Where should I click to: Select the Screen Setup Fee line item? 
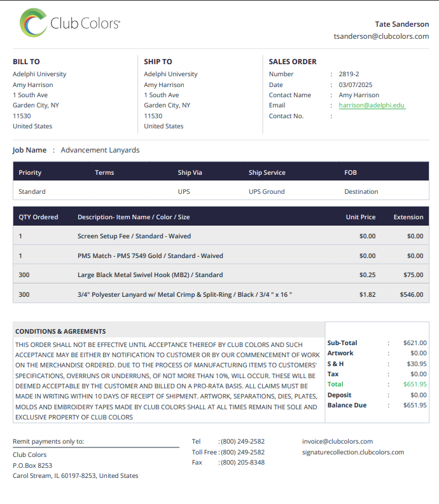[221, 236]
